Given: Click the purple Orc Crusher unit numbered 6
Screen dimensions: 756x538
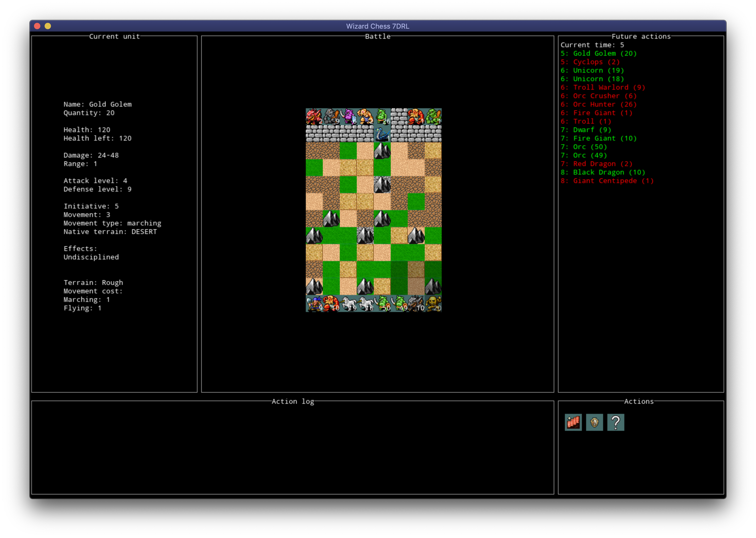Looking at the screenshot, I should point(348,117).
